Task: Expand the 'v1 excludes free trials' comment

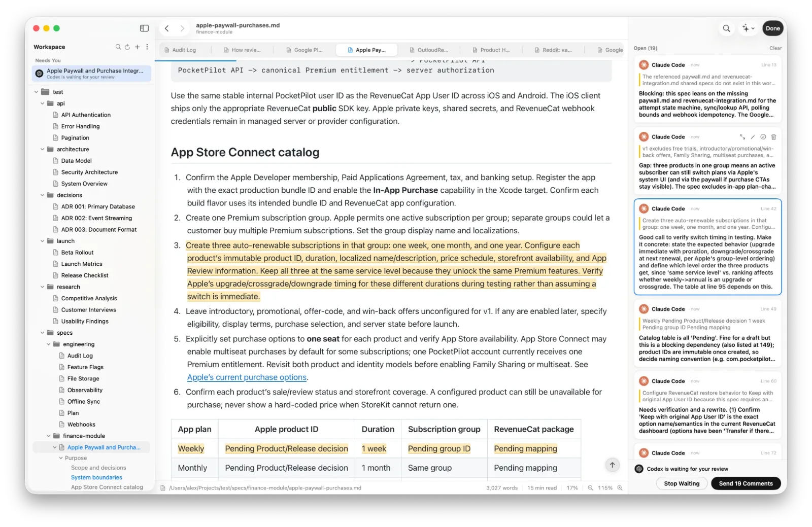Action: pos(742,137)
